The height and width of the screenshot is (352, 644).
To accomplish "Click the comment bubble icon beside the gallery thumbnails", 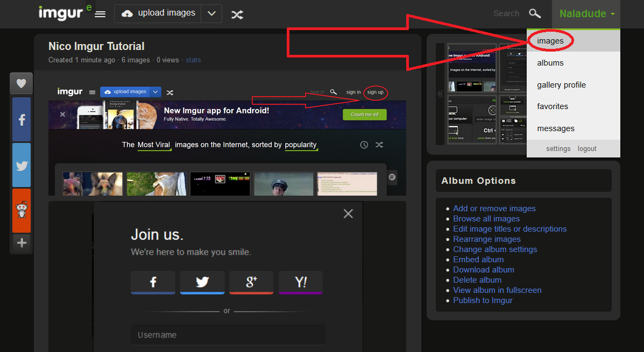I will click(x=392, y=177).
